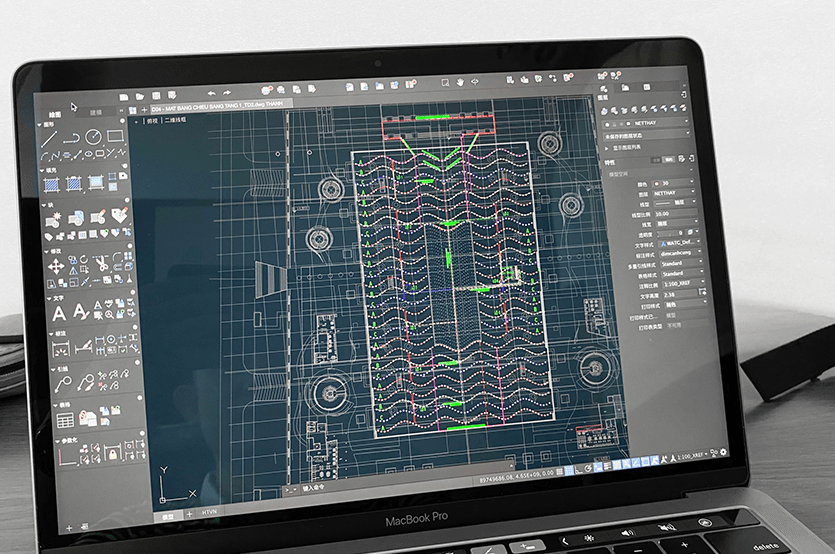Select the Rectangle tool
The width and height of the screenshot is (835, 554).
pos(114,136)
